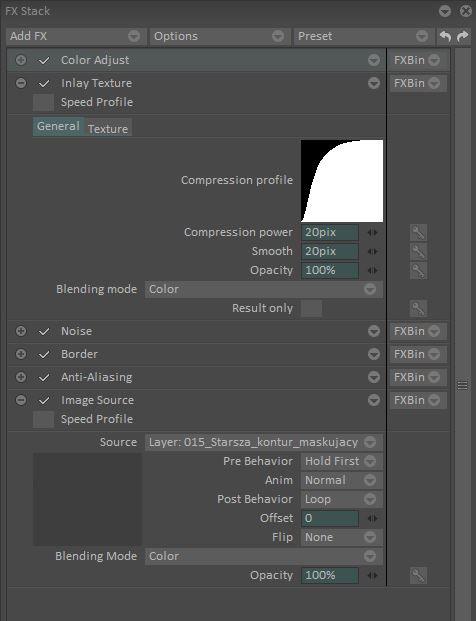Click the FXBin button for Anti-Aliasing

(x=417, y=377)
